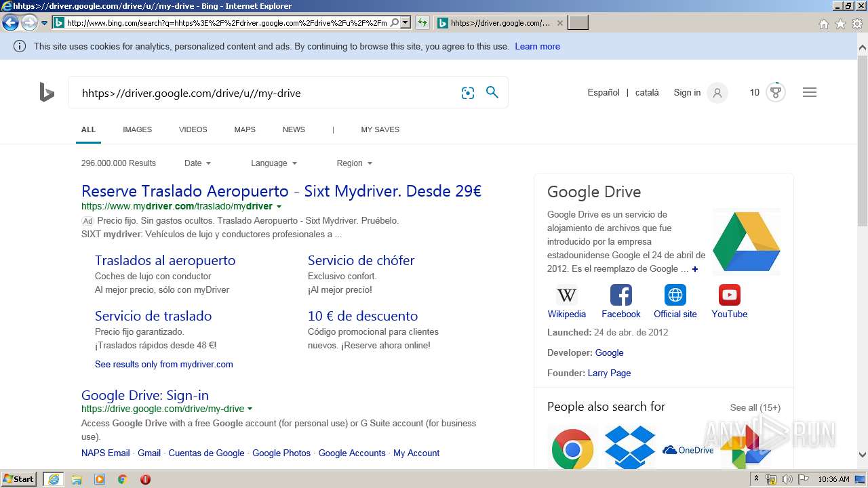Switch to the NEWS tab
The image size is (868, 488).
coord(294,129)
